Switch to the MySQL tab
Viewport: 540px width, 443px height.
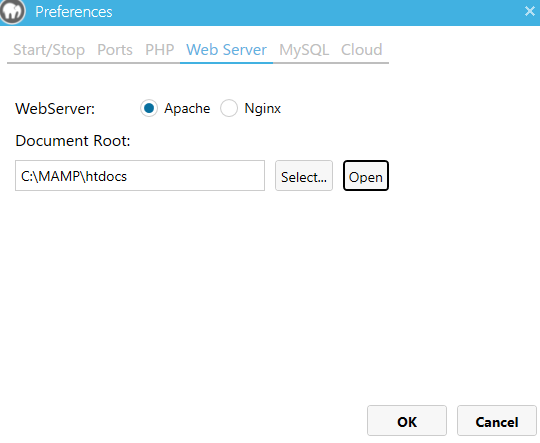coord(304,50)
